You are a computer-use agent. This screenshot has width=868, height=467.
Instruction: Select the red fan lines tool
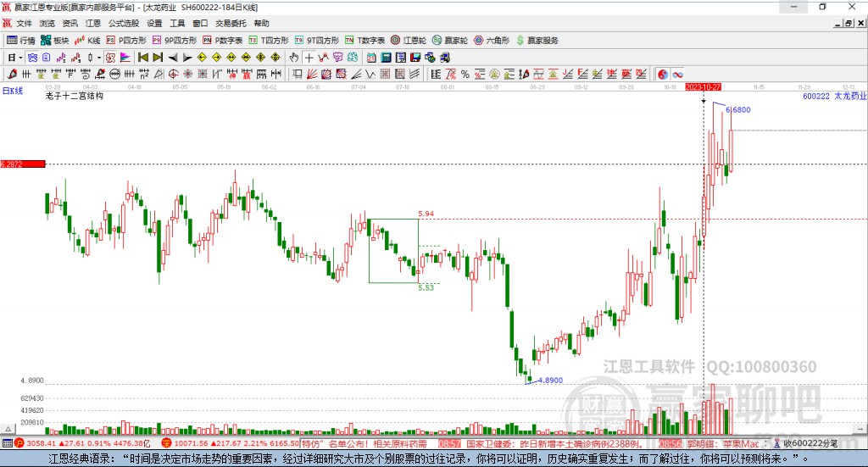click(312, 74)
